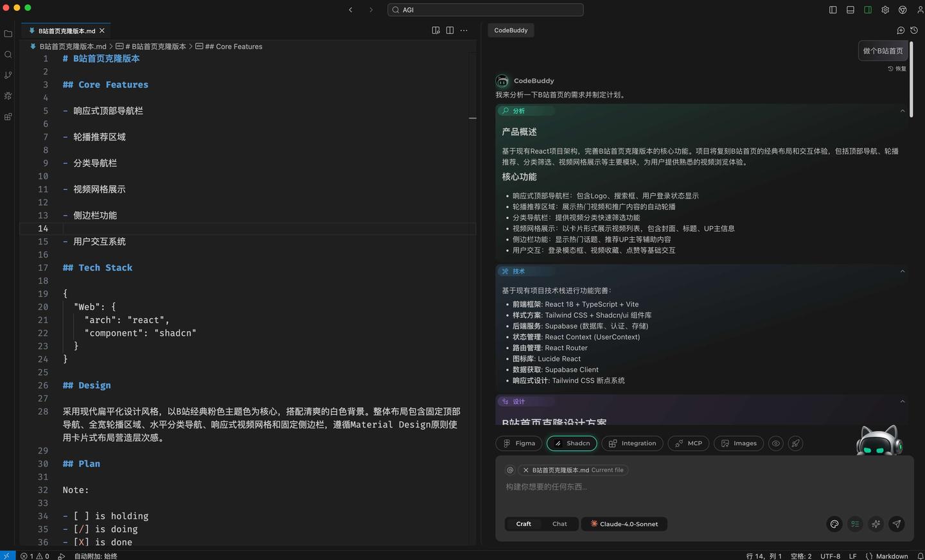Collapse the 技术 section chevron
The height and width of the screenshot is (560, 925).
(903, 272)
